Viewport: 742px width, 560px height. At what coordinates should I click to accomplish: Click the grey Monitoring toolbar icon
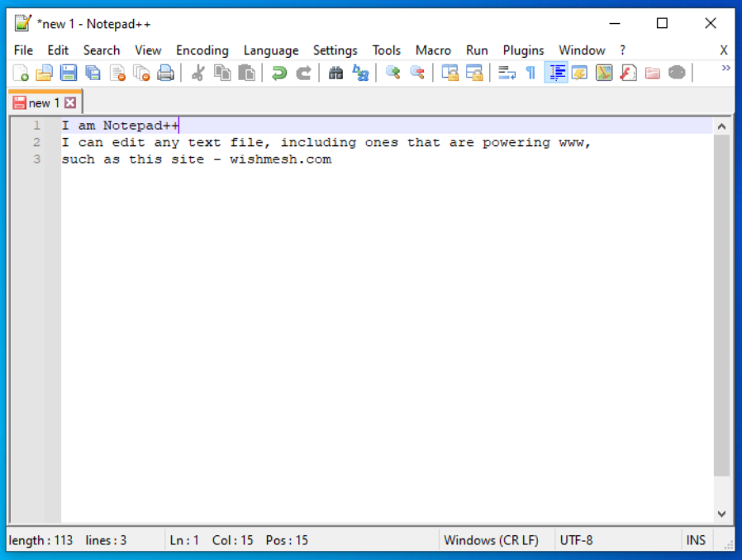tap(677, 73)
